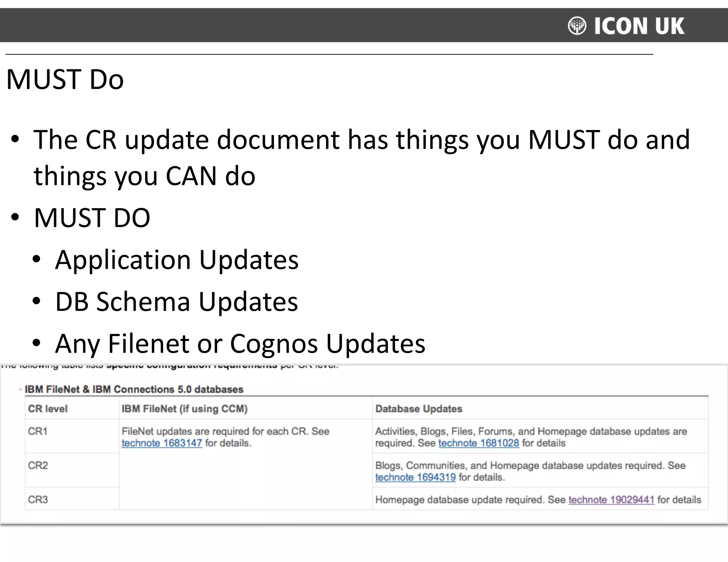Click the 'DB Schema Updates' bullet
The height and width of the screenshot is (562, 728).
pyautogui.click(x=176, y=302)
